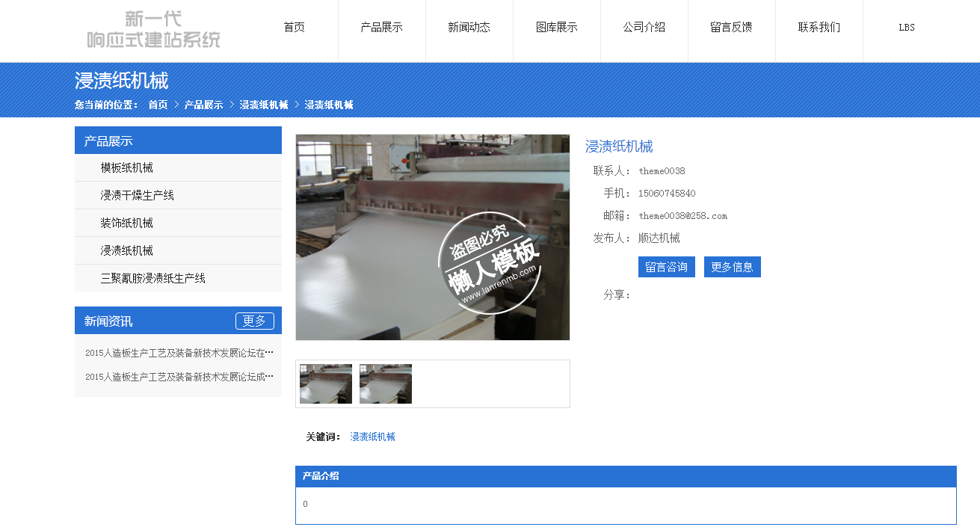
Task: Select the LBS navigation item
Action: [907, 28]
